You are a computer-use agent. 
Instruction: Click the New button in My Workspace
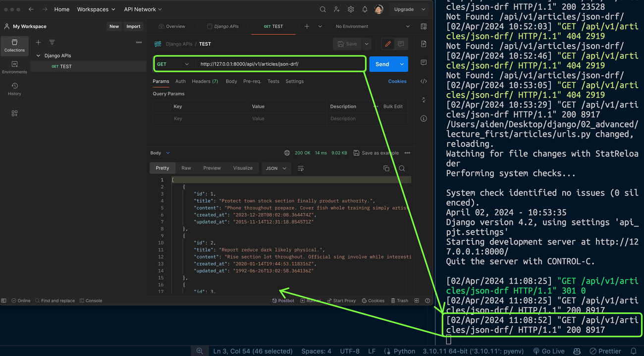click(x=114, y=26)
